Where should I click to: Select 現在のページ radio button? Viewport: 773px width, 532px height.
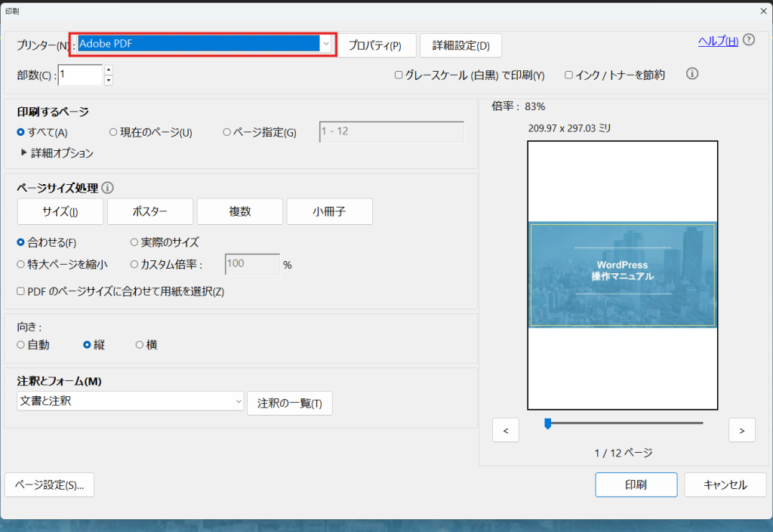click(113, 132)
